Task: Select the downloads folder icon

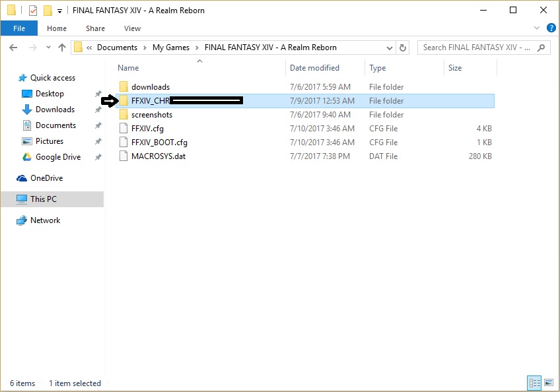Action: click(123, 86)
